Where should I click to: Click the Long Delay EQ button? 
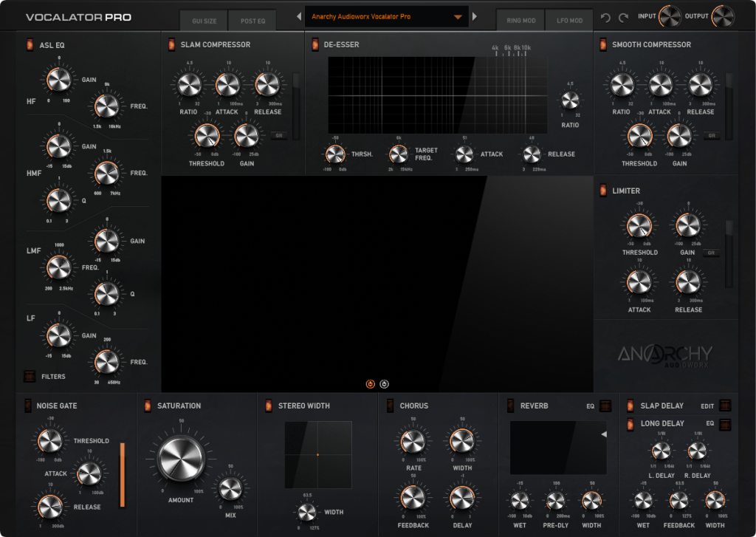[x=725, y=424]
